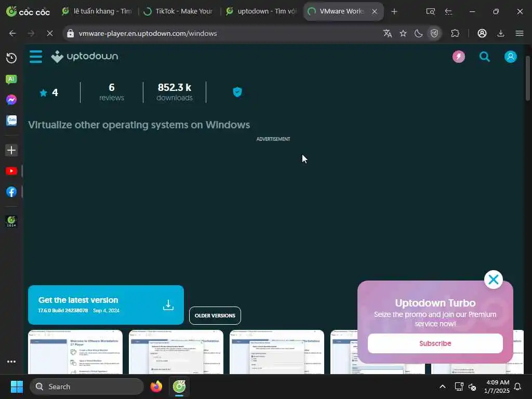This screenshot has height=399, width=532.
Task: Add a new sidebar shortcut
Action: click(x=11, y=150)
